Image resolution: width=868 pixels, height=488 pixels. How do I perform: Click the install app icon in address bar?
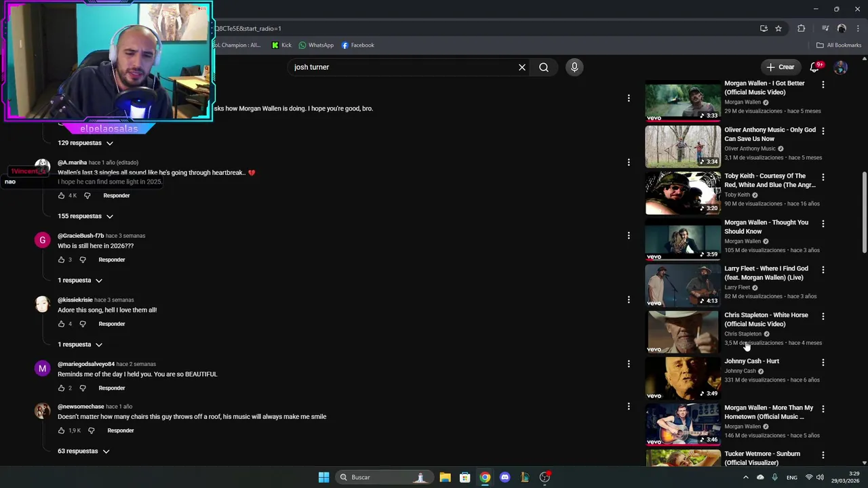pos(764,28)
